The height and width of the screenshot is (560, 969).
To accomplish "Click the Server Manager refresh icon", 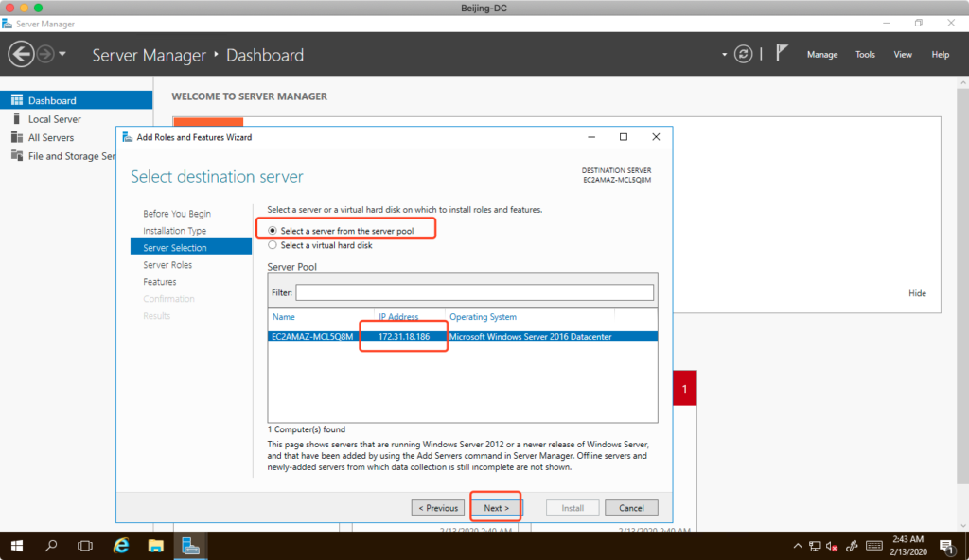I will [x=745, y=54].
